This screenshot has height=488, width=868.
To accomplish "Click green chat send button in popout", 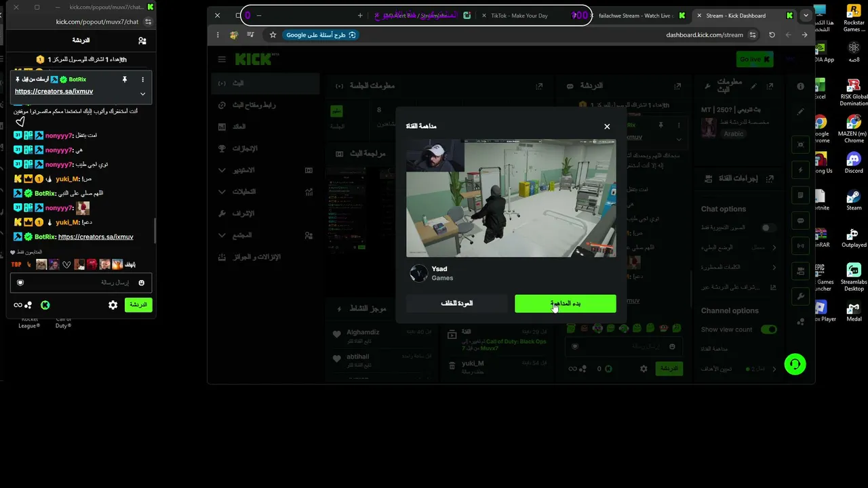I will (x=138, y=305).
